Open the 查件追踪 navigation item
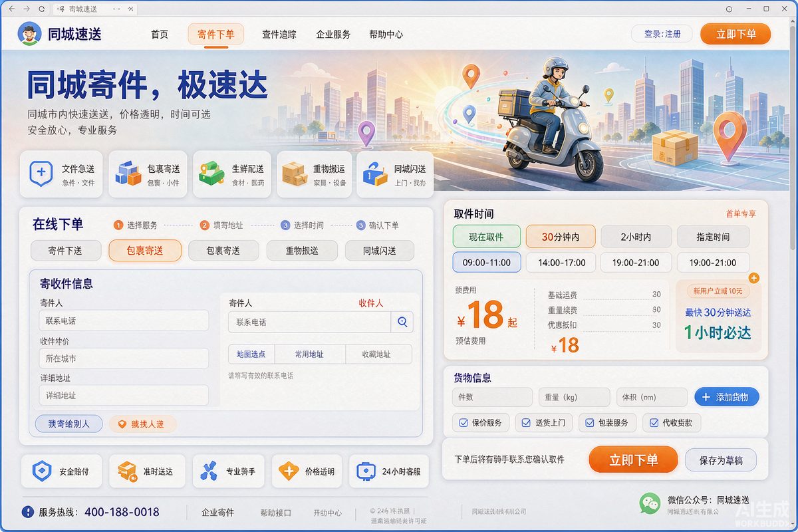Screen dimensions: 798x532 pyautogui.click(x=279, y=35)
